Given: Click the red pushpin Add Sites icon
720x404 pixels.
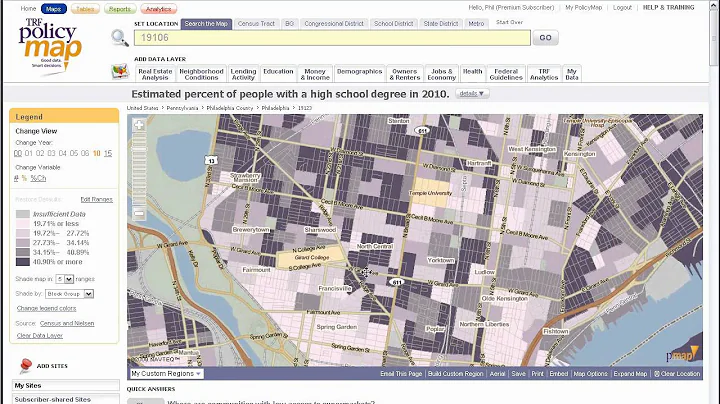Looking at the screenshot, I should pos(26,366).
